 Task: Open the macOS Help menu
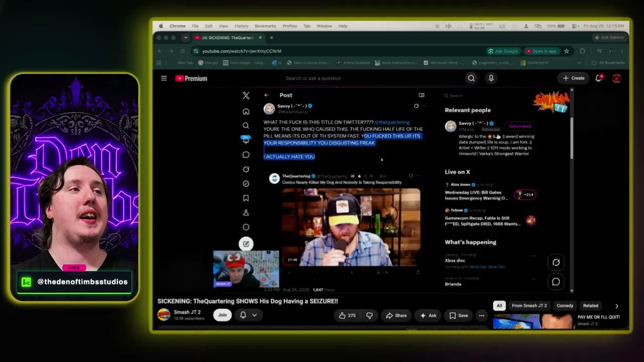click(x=343, y=26)
